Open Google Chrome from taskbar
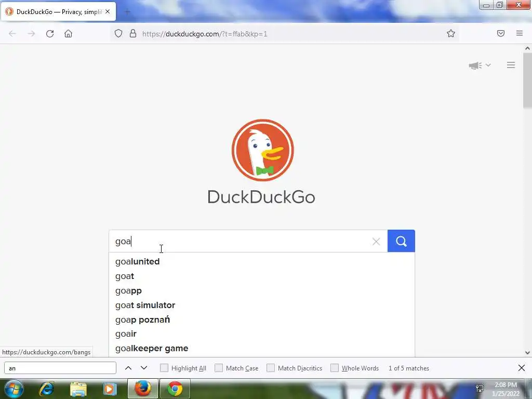 175,389
